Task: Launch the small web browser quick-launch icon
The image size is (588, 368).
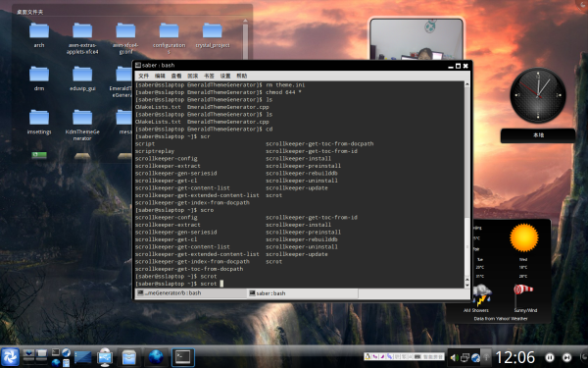Action: point(66,352)
